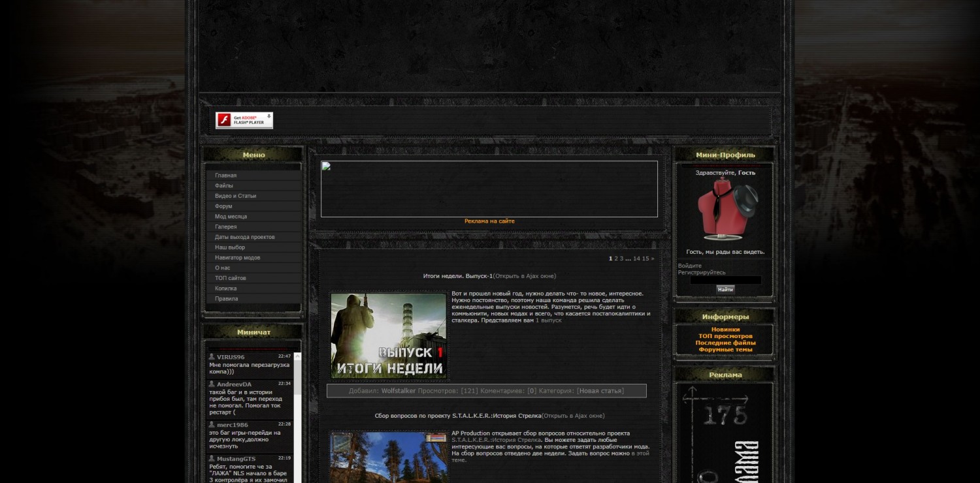Image resolution: width=980 pixels, height=483 pixels.
Task: Click the user icon beside VIRUS96
Action: (212, 356)
